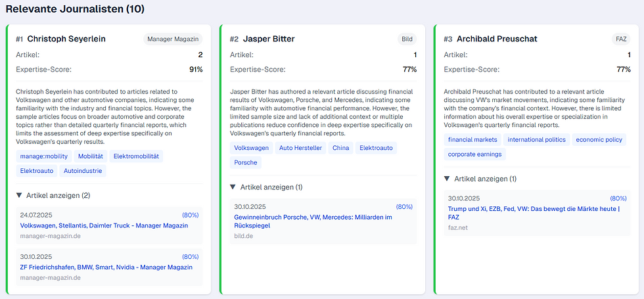Image resolution: width=644 pixels, height=299 pixels.
Task: Click the corporate earnings tag
Action: [474, 154]
